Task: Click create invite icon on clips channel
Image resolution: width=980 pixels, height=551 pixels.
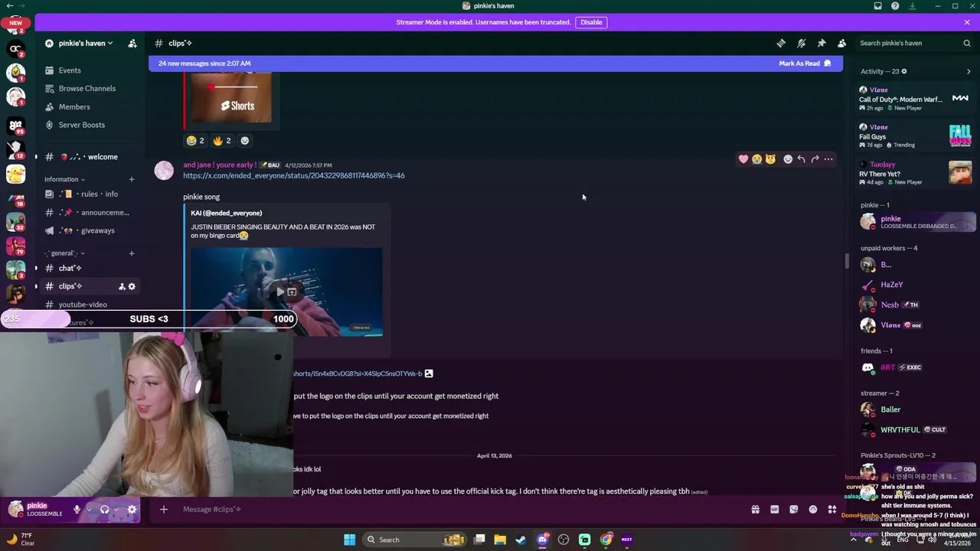Action: click(x=121, y=286)
